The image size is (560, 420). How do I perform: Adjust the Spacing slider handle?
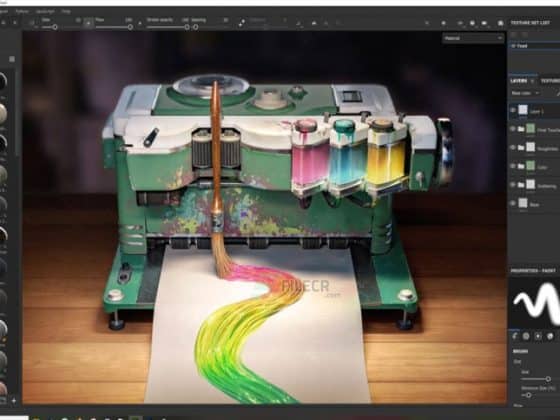[195, 27]
